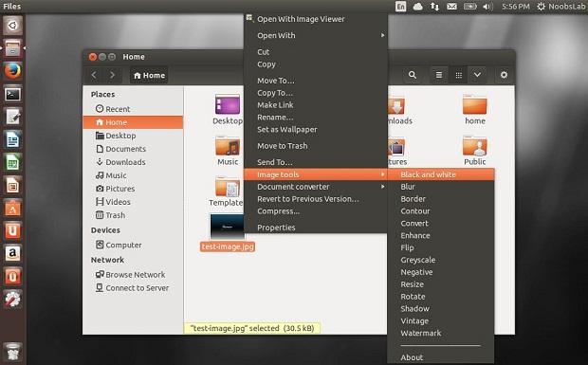This screenshot has width=588, height=365.
Task: Open Documents in Places sidebar
Action: pyautogui.click(x=133, y=149)
